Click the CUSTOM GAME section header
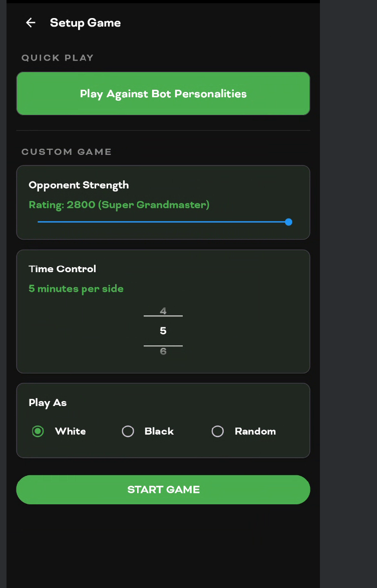This screenshot has width=377, height=588. coord(66,151)
